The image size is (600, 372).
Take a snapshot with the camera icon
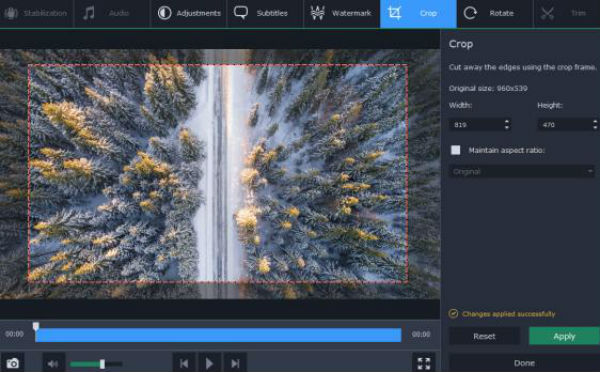tap(12, 363)
